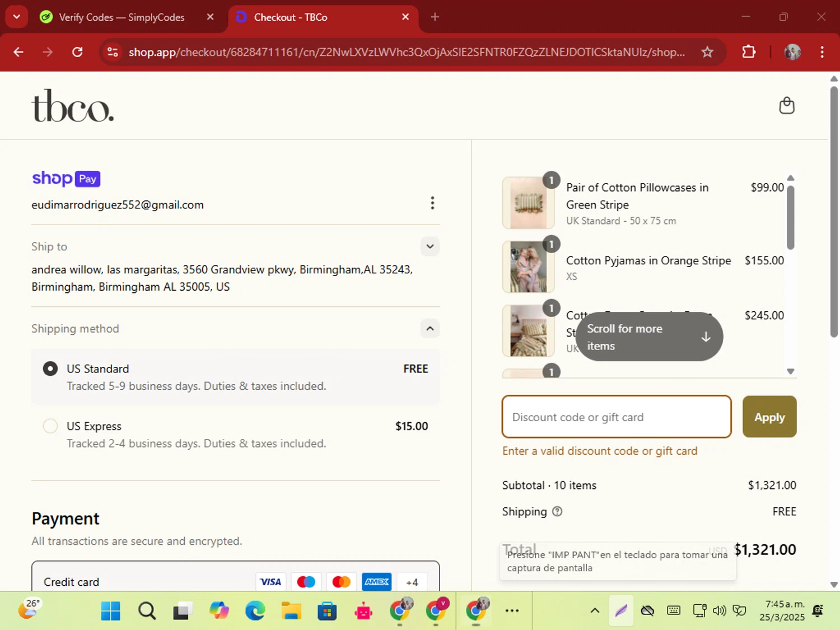Open the cart bag icon
Viewport: 840px width, 630px height.
click(x=787, y=105)
